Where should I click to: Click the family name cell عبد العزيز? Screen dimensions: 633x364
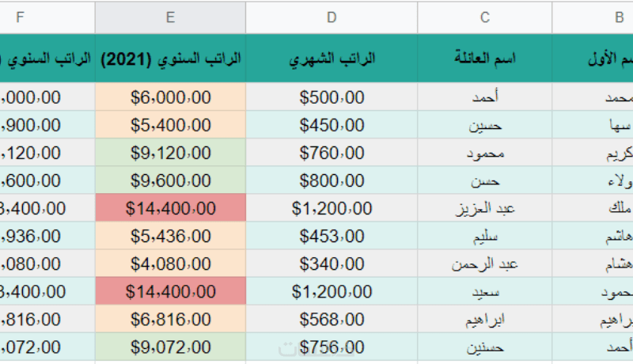point(484,209)
